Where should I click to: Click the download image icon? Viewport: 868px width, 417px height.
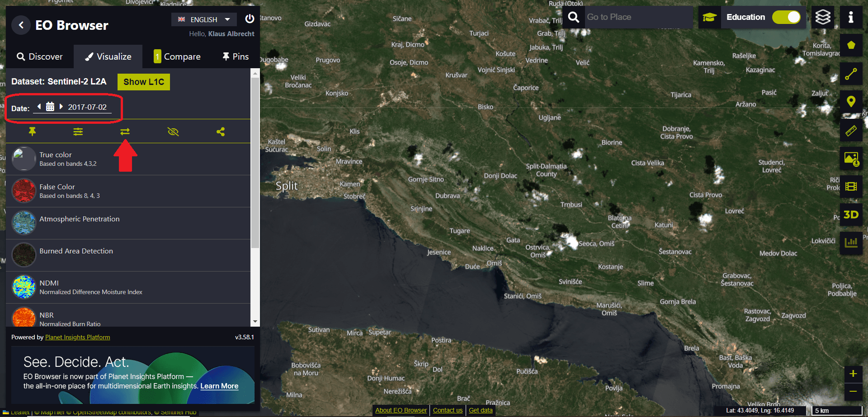pos(851,159)
